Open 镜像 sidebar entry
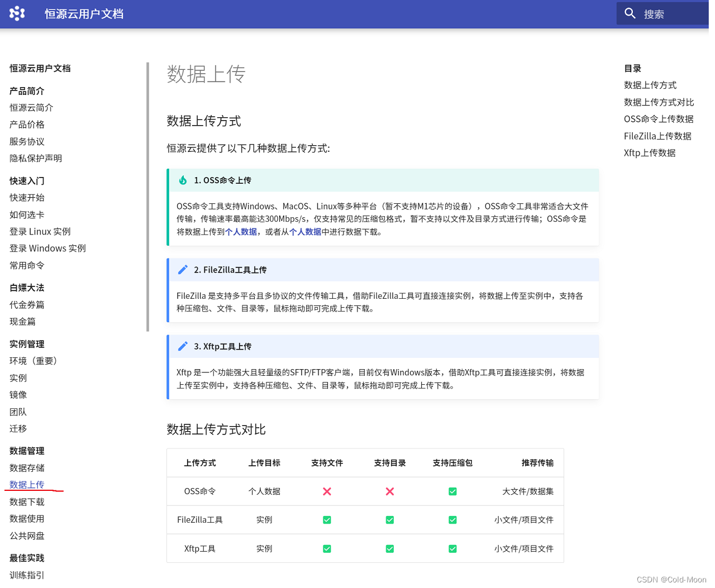Image resolution: width=715 pixels, height=588 pixels. (x=18, y=395)
